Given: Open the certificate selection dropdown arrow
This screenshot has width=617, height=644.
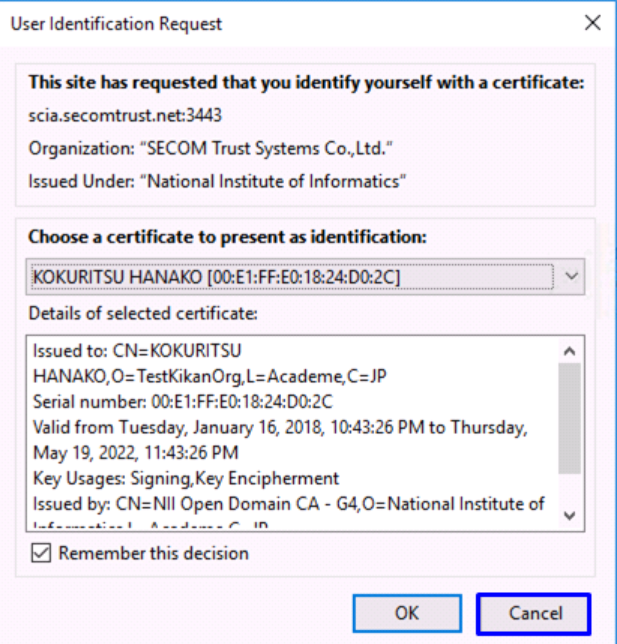Looking at the screenshot, I should 571,276.
